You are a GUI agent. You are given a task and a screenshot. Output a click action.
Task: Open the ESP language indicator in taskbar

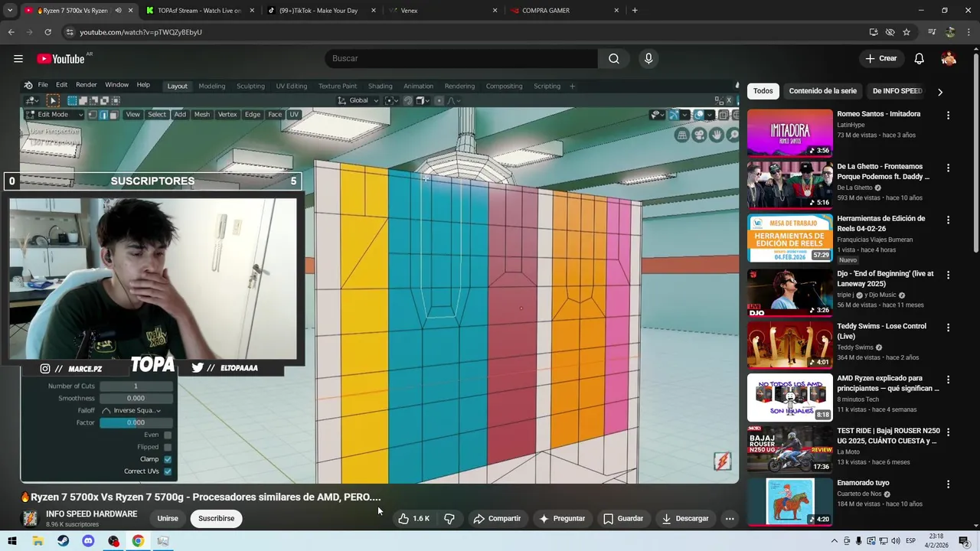coord(911,541)
